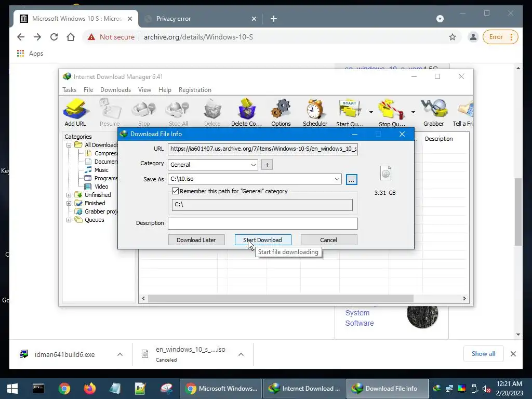Open IDM Options gear icon
Image resolution: width=532 pixels, height=399 pixels.
coord(281,112)
